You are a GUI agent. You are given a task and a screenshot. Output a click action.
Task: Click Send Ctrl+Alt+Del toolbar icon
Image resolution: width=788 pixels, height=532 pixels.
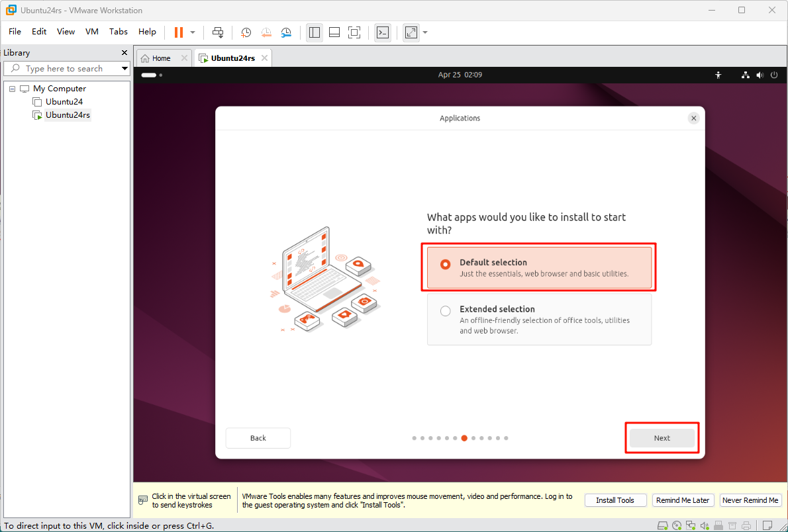click(218, 32)
